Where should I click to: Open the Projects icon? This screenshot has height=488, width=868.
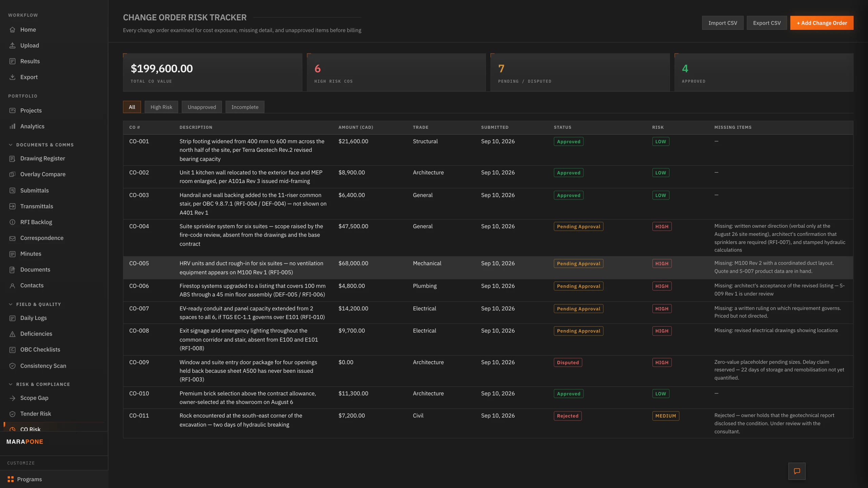pyautogui.click(x=13, y=110)
